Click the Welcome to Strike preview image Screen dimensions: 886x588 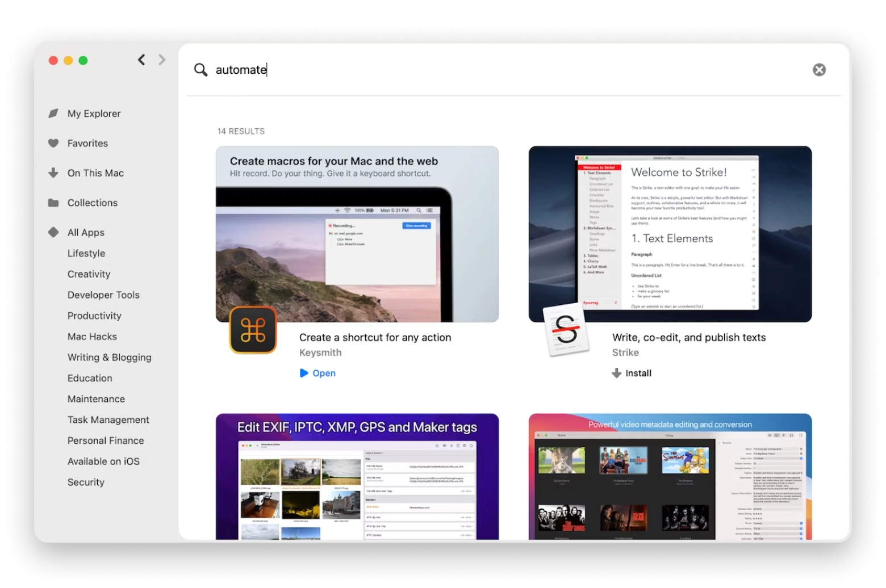click(x=670, y=234)
